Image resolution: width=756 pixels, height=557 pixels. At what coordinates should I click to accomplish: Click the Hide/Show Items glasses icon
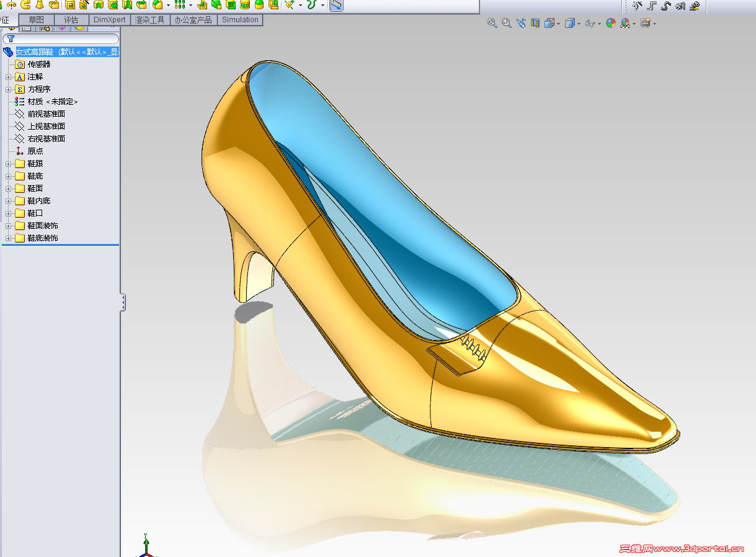590,23
